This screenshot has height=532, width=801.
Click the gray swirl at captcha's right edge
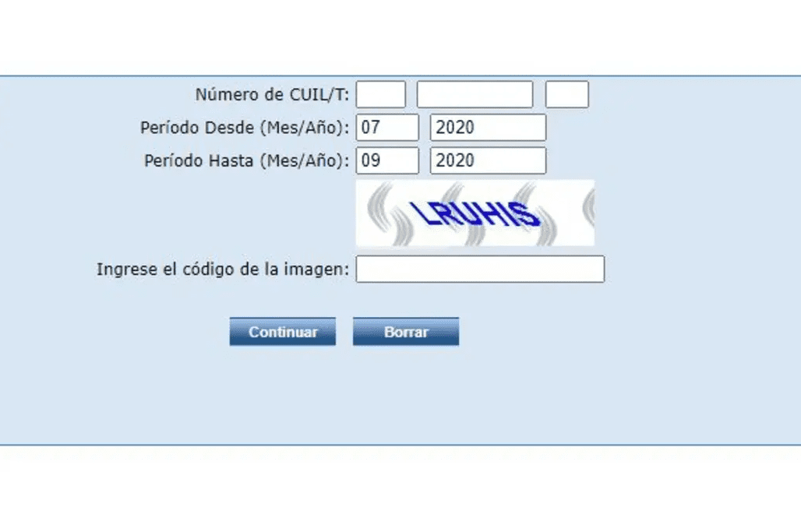[x=589, y=206]
